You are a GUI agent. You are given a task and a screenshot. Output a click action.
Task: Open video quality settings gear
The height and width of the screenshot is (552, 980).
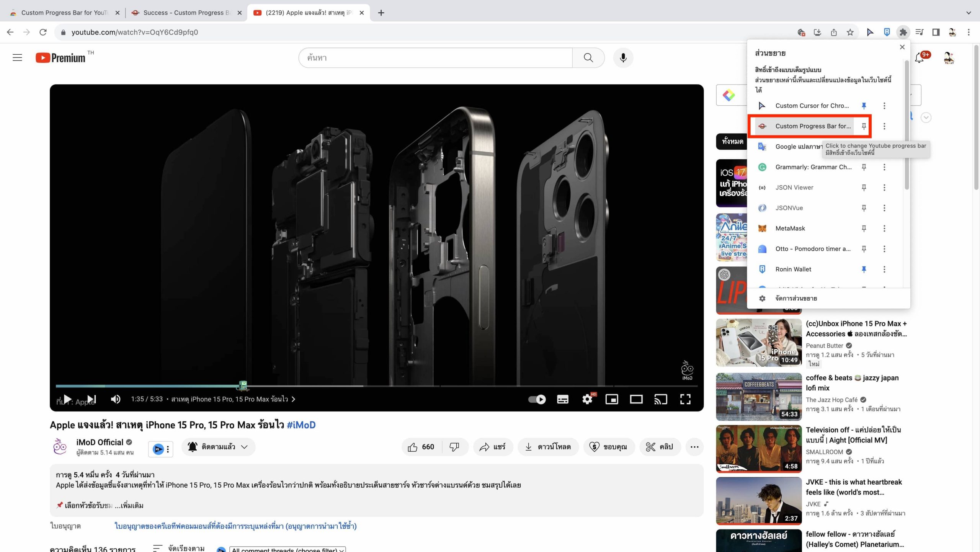click(x=587, y=399)
